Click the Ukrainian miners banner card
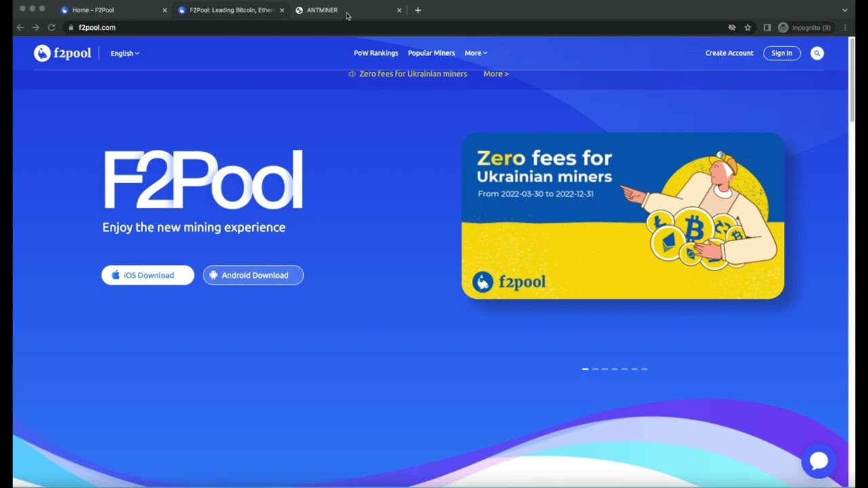868x488 pixels. point(623,216)
